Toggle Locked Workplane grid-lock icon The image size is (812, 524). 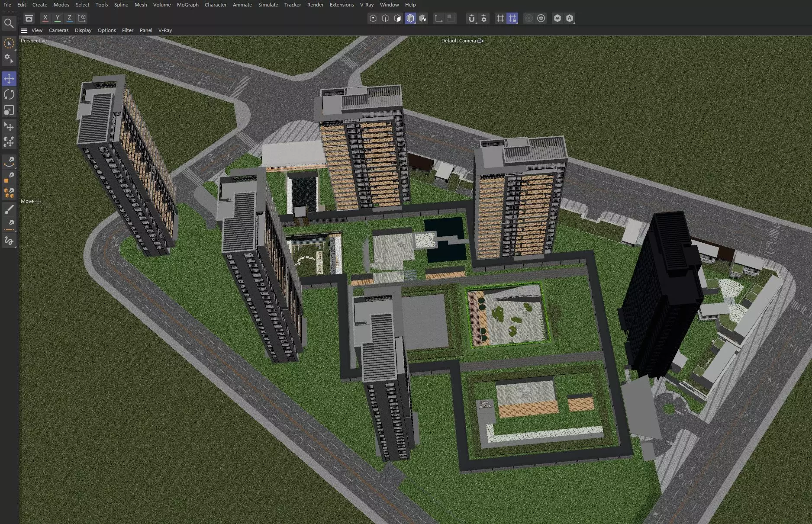tap(512, 18)
